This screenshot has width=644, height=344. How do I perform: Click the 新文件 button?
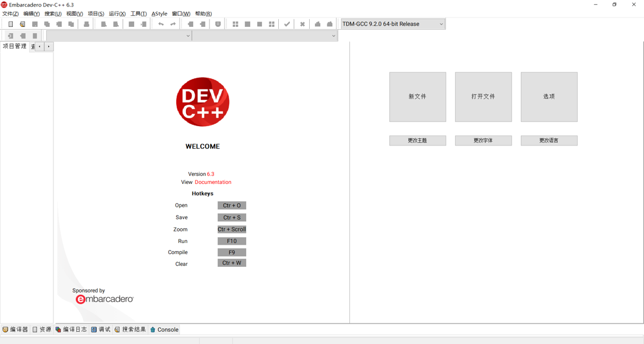418,97
